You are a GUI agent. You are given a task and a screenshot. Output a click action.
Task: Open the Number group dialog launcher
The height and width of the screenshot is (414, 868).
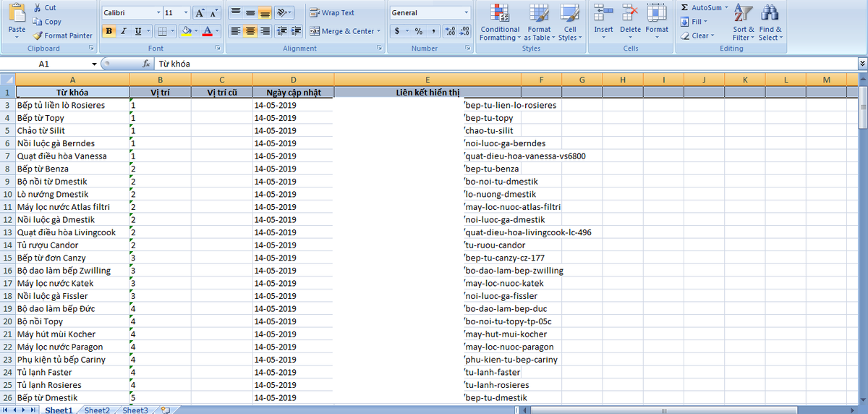[x=467, y=48]
